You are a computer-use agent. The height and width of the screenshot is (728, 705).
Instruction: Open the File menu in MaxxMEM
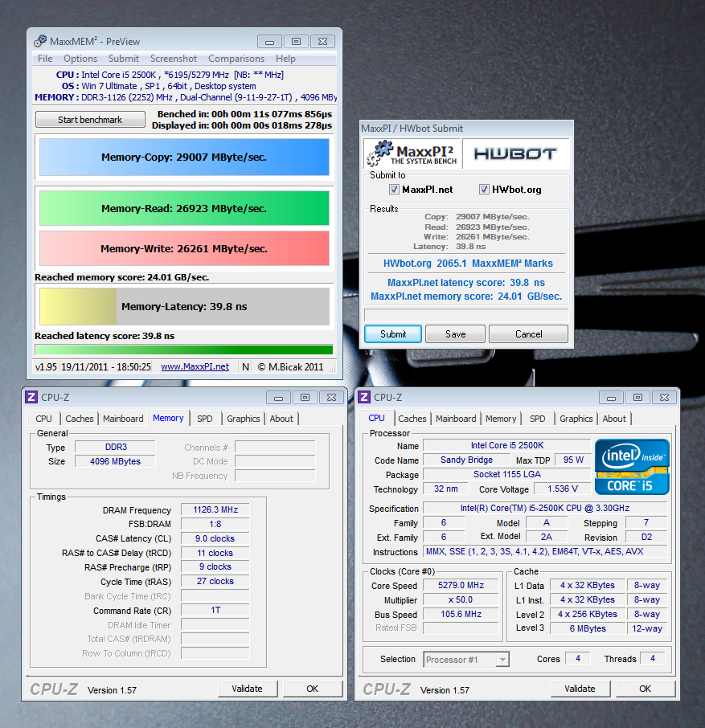click(x=45, y=59)
